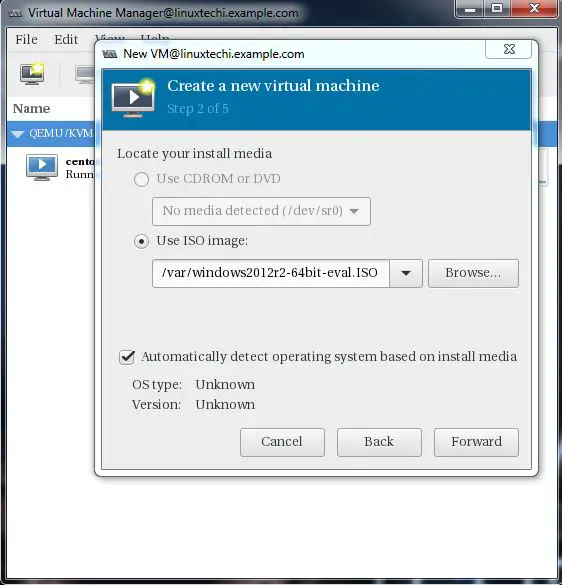Select the Use CDROM or DVD option
Screen dimensions: 562x585
[141, 179]
